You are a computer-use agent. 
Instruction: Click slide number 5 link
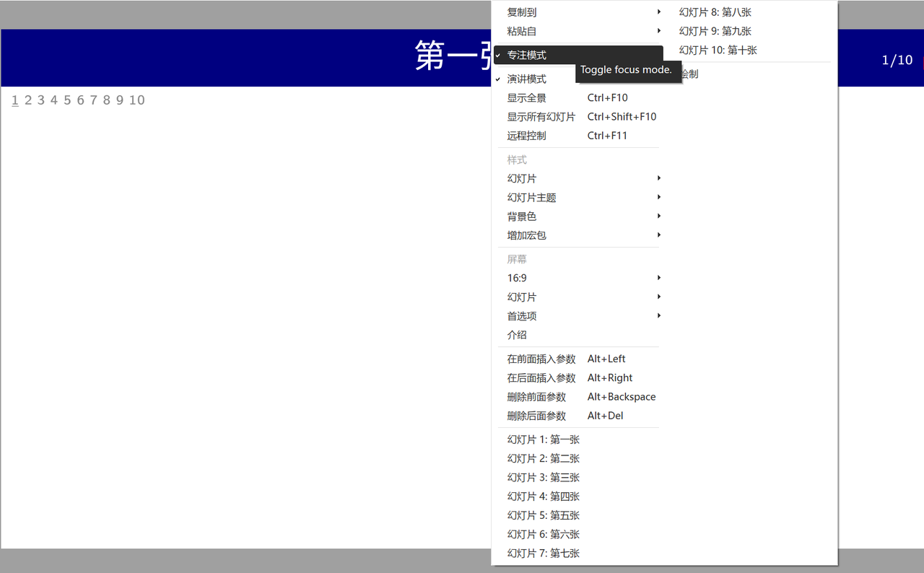[x=67, y=100]
